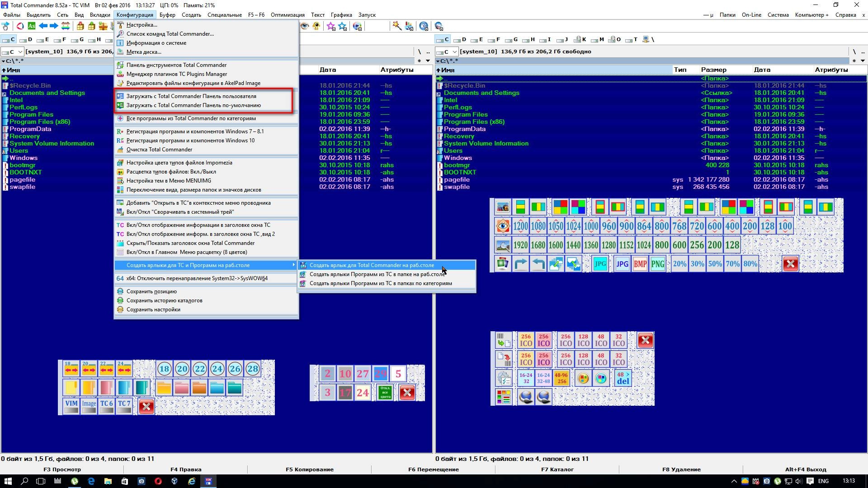This screenshot has height=488, width=868.
Task: Pick color theme swatch 17
Action: pos(345,392)
